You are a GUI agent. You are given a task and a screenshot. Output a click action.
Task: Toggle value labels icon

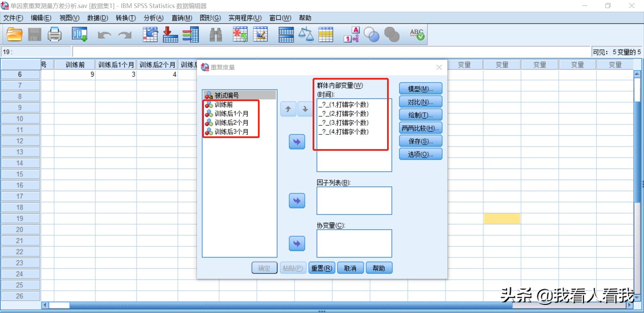pyautogui.click(x=352, y=35)
